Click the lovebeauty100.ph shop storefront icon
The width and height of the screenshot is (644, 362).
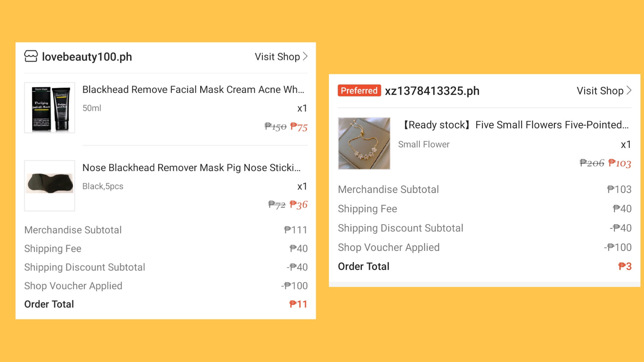point(31,56)
